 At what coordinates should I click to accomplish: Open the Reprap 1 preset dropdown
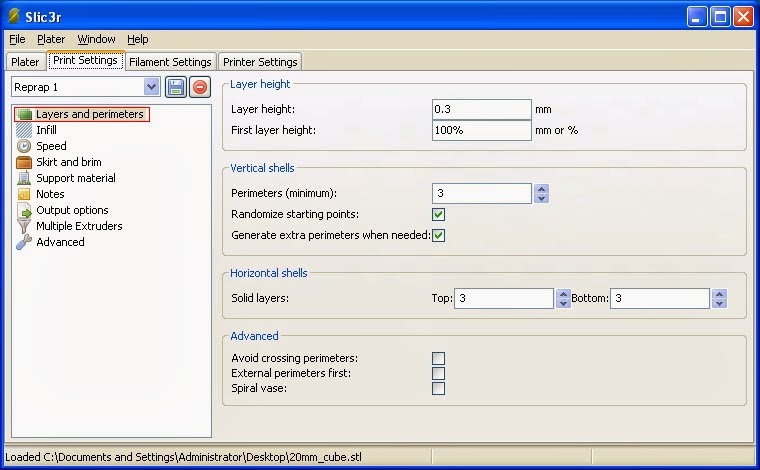tap(152, 87)
